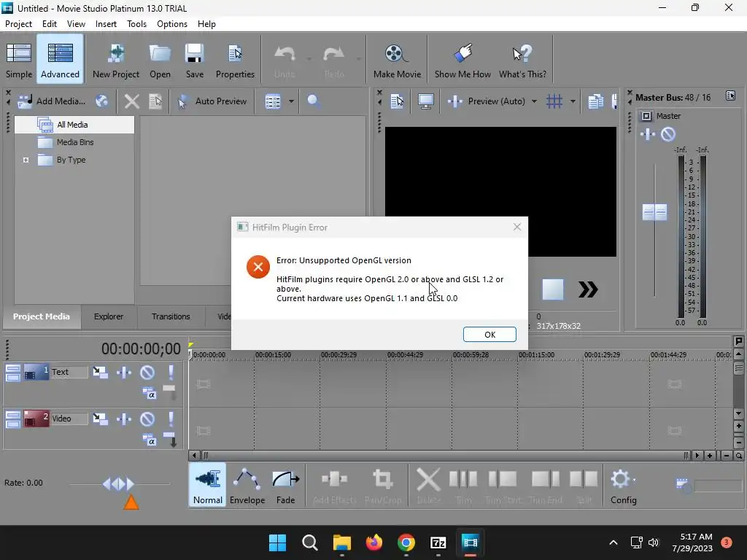Close the HitFilm Plugin Error dialog
This screenshot has height=560, width=747.
click(517, 227)
